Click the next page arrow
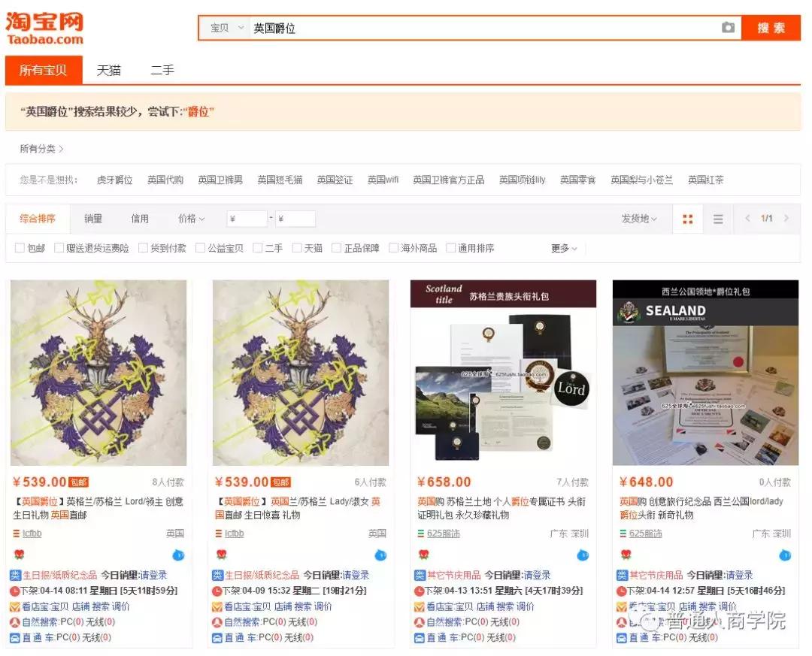 [x=786, y=218]
